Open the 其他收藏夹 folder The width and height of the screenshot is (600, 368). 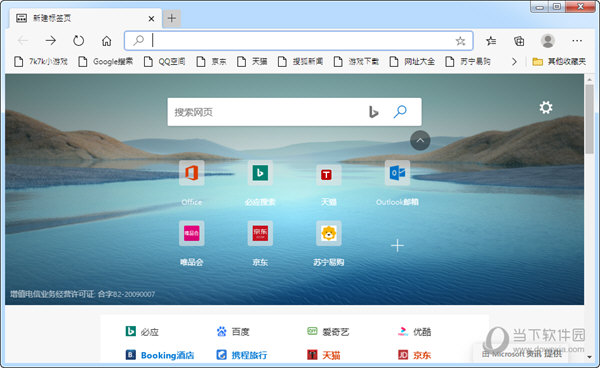tap(559, 61)
